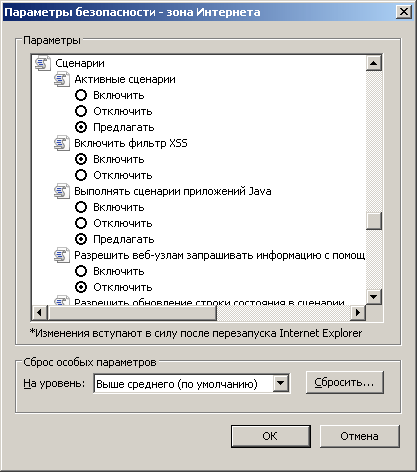This screenshot has width=417, height=472.
Task: Click the horizontal scrollbar right arrow
Action: [358, 313]
